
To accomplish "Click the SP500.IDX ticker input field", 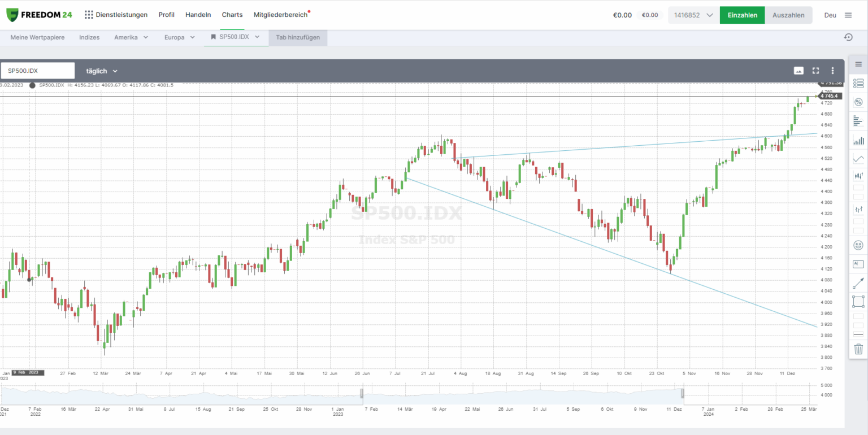I will [38, 71].
